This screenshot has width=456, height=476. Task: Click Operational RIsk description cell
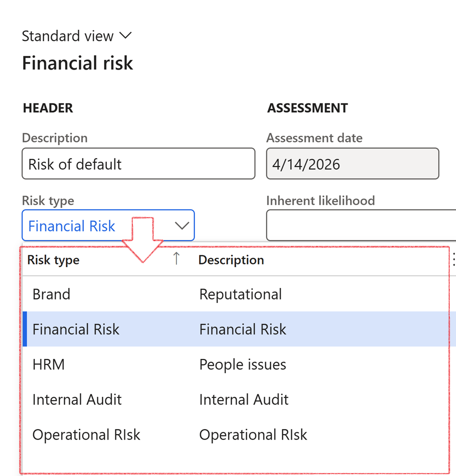coord(253,435)
